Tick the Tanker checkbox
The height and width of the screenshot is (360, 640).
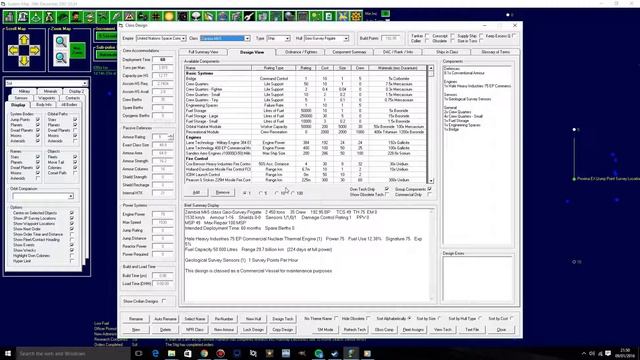tap(427, 36)
